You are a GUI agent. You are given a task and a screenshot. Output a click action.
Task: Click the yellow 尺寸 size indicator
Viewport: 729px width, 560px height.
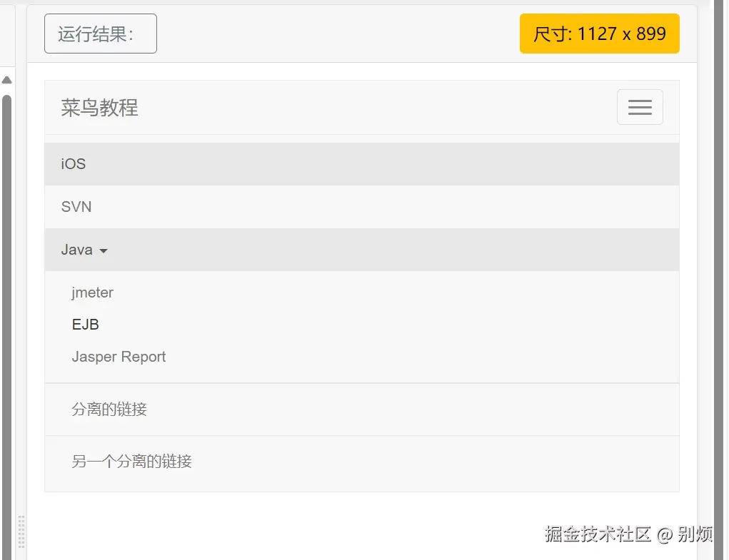coord(599,33)
